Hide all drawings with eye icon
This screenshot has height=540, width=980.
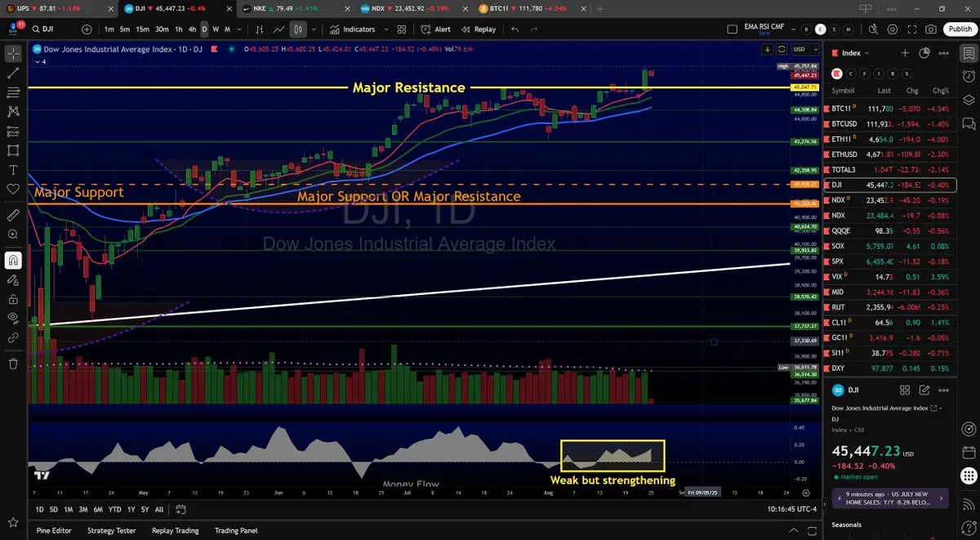tap(13, 317)
